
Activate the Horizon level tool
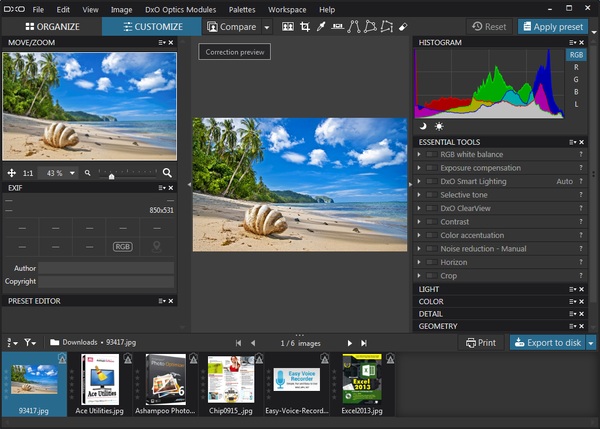(337, 27)
